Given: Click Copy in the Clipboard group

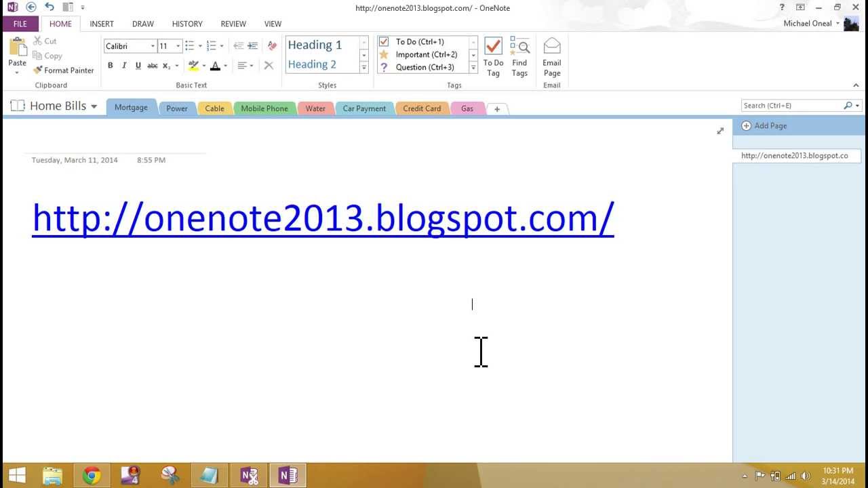Looking at the screenshot, I should pyautogui.click(x=47, y=56).
